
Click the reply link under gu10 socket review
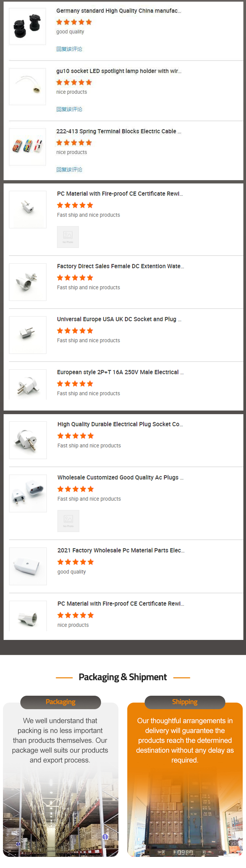click(x=69, y=110)
